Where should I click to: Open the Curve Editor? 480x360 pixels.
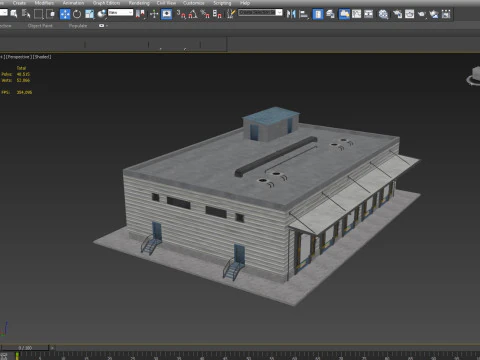[x=357, y=14]
